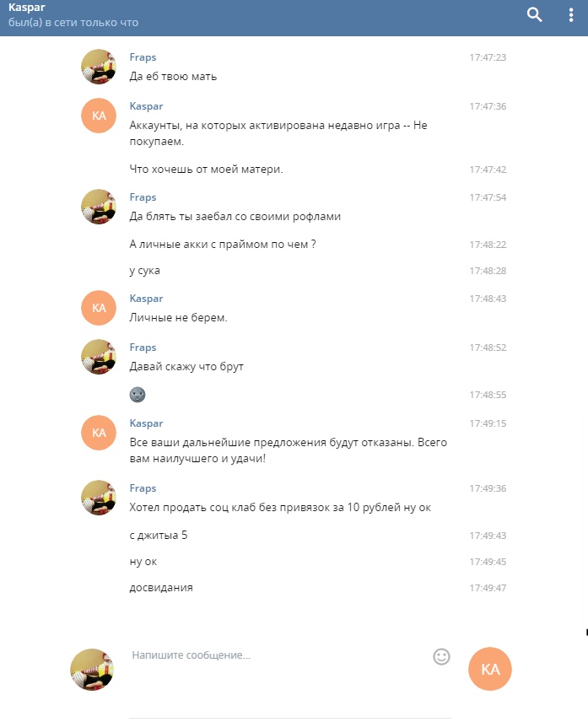Click the orange KA avatar beside message field

pos(490,669)
